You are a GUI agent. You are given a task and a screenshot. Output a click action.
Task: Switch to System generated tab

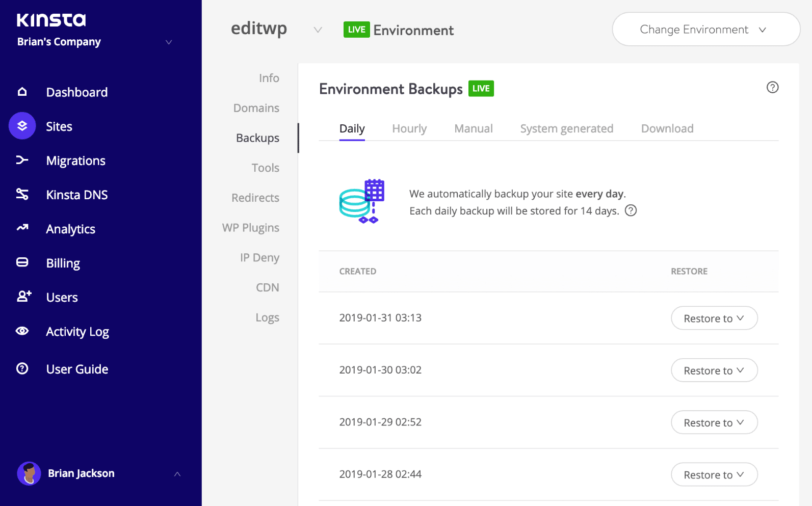tap(567, 128)
